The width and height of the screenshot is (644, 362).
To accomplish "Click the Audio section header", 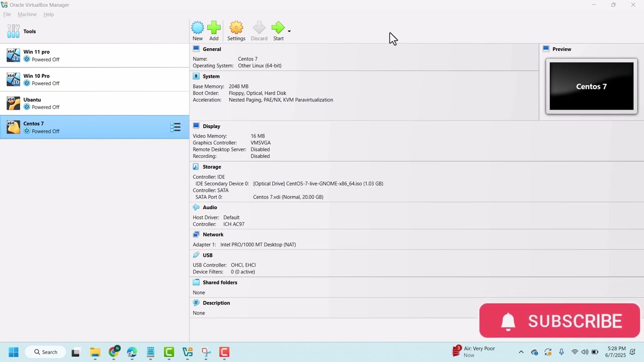I will click(210, 208).
